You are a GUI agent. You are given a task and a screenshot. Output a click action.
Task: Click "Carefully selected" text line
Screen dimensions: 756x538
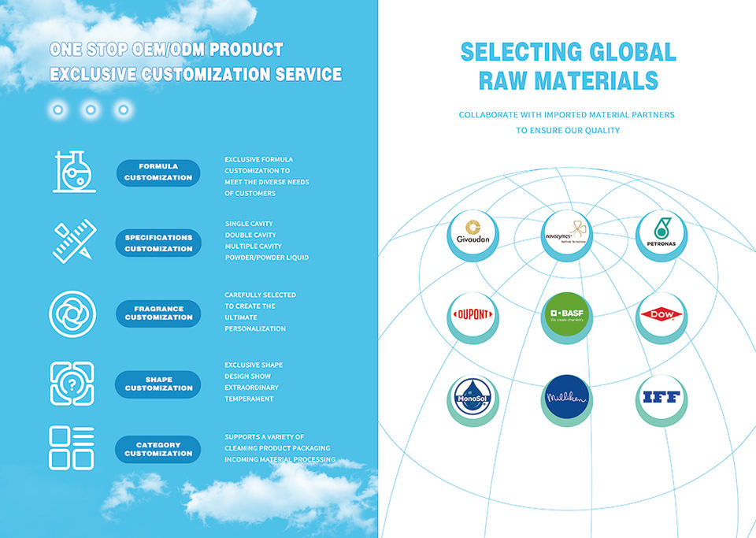[x=261, y=295]
